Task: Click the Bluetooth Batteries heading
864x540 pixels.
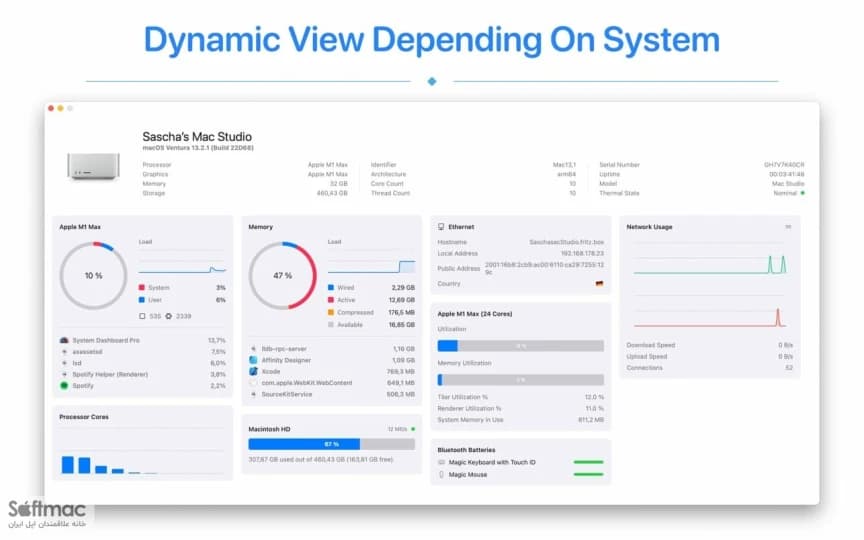Action: tap(466, 450)
